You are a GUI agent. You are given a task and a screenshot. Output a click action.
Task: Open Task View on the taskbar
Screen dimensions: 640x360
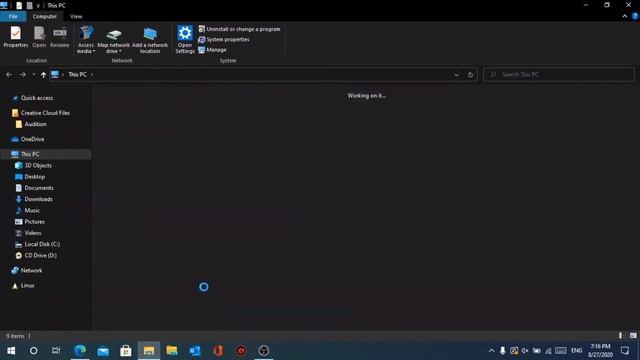(x=56, y=351)
